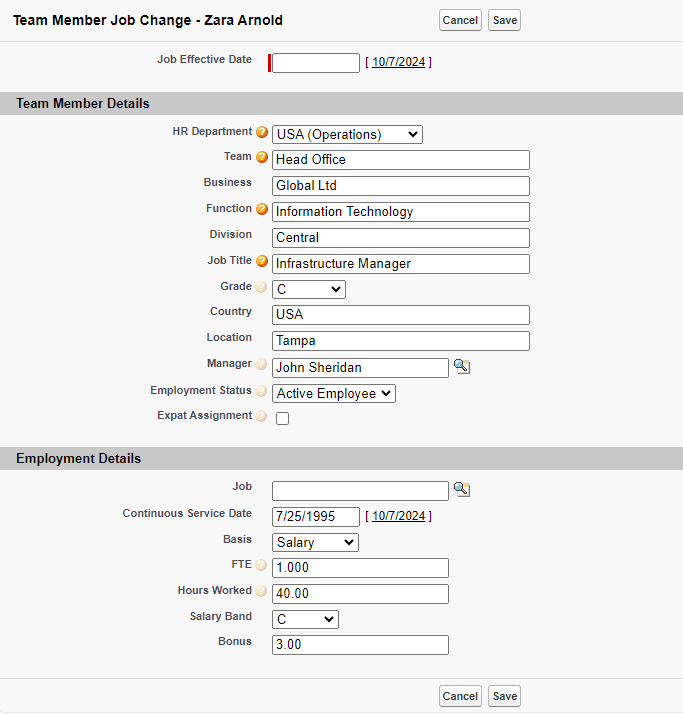Click help icon beside HR Department
This screenshot has width=683, height=715.
pyautogui.click(x=262, y=132)
